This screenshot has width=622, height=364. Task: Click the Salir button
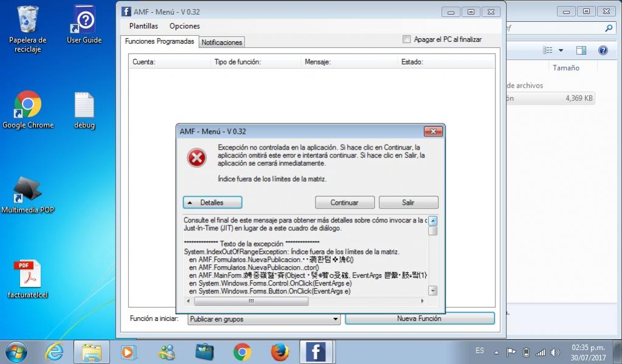coord(408,202)
